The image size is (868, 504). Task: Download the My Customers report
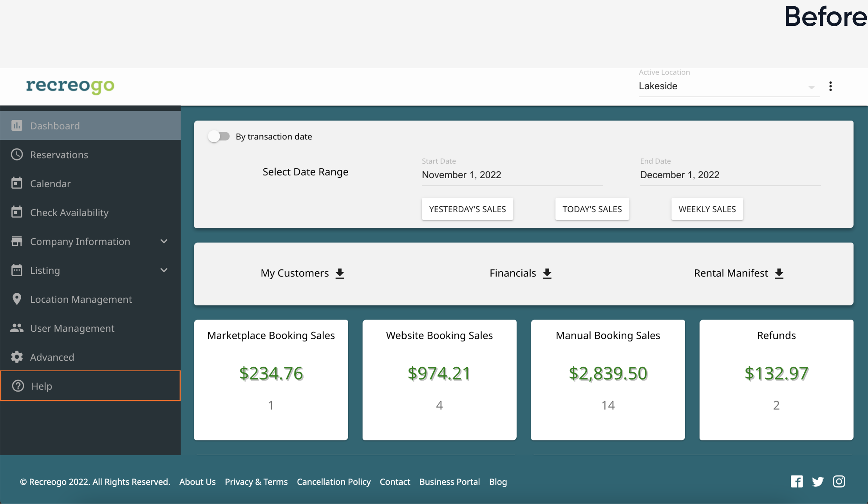(x=340, y=273)
